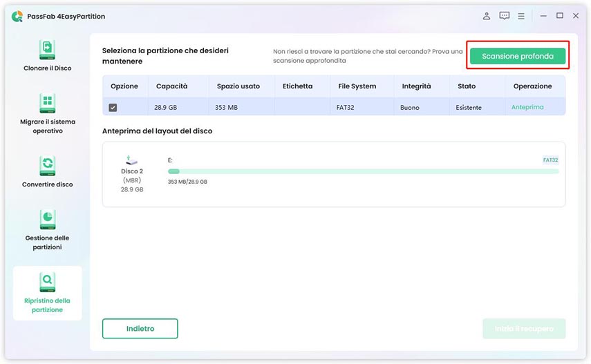Open the user account icon
This screenshot has width=591, height=364.
point(487,16)
